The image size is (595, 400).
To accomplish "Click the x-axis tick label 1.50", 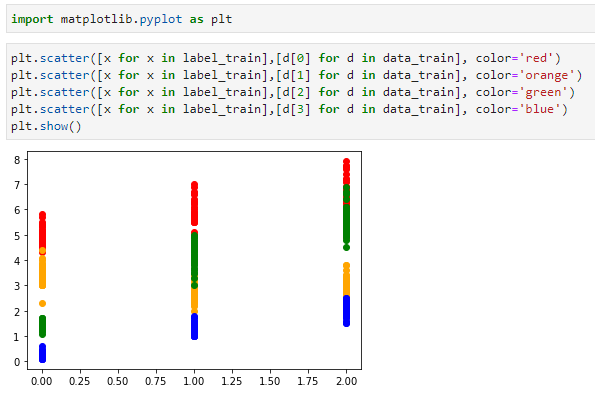I will tap(270, 381).
